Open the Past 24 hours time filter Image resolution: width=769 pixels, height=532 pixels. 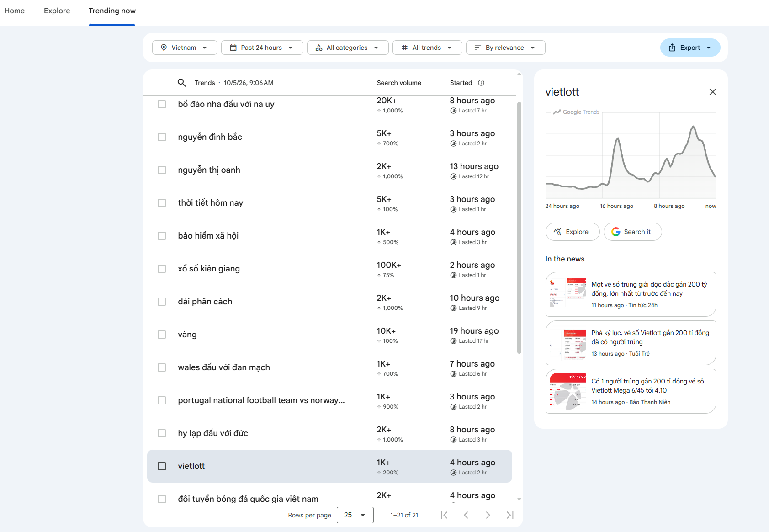[x=262, y=48]
